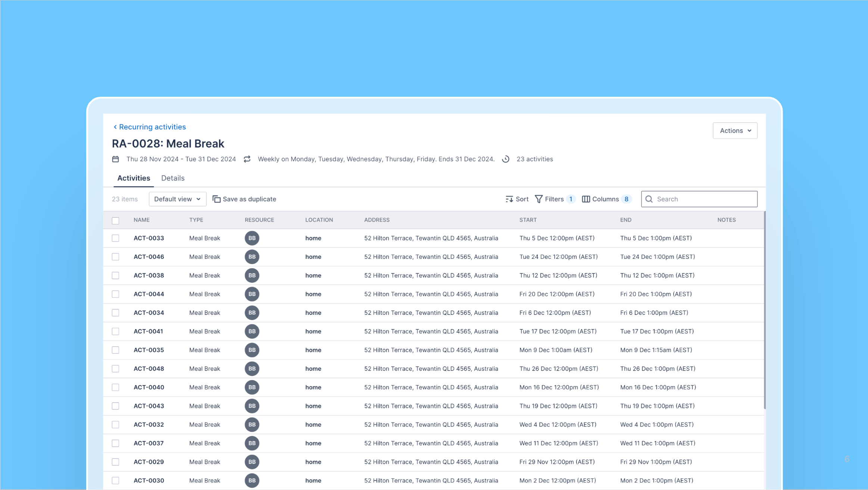This screenshot has height=490, width=868.
Task: Open the Filters panel
Action: pyautogui.click(x=555, y=199)
